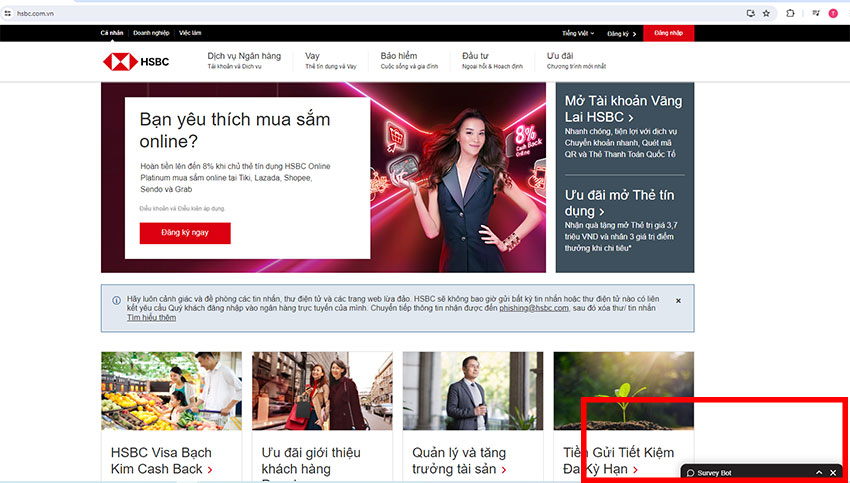The width and height of the screenshot is (850, 483).
Task: Open the media control icon in browser toolbar
Action: pyautogui.click(x=816, y=14)
